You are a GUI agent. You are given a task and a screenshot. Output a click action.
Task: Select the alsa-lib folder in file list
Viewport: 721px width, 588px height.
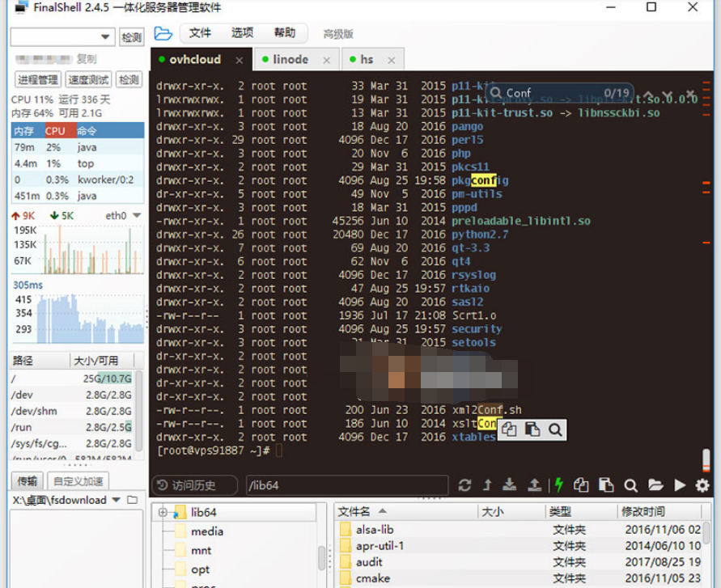pyautogui.click(x=374, y=530)
